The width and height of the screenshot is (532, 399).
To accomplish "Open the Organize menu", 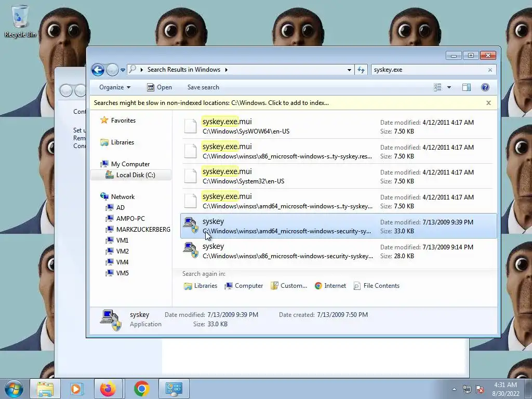I will tap(115, 87).
